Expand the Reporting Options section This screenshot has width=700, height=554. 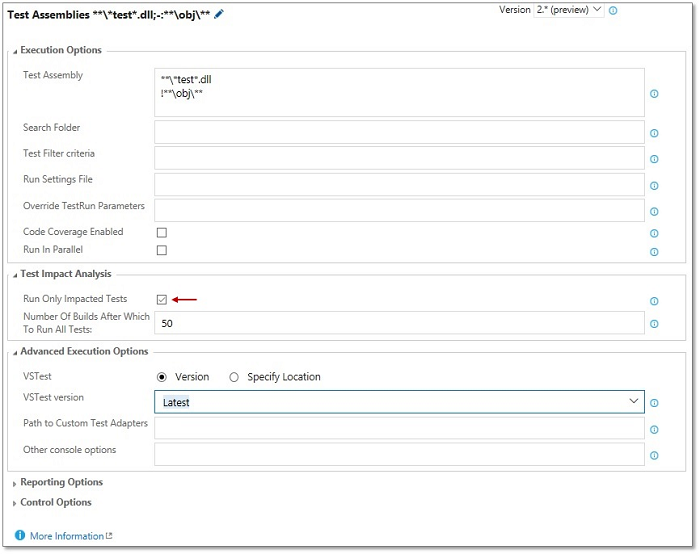[x=58, y=482]
